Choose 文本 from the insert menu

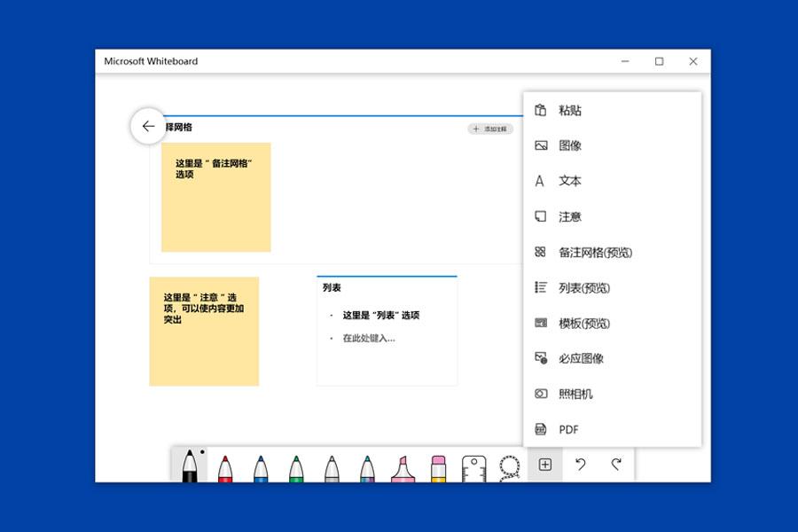(612, 181)
